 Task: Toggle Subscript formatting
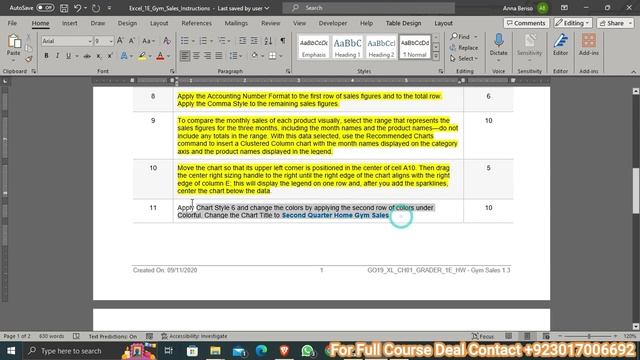pyautogui.click(x=99, y=56)
